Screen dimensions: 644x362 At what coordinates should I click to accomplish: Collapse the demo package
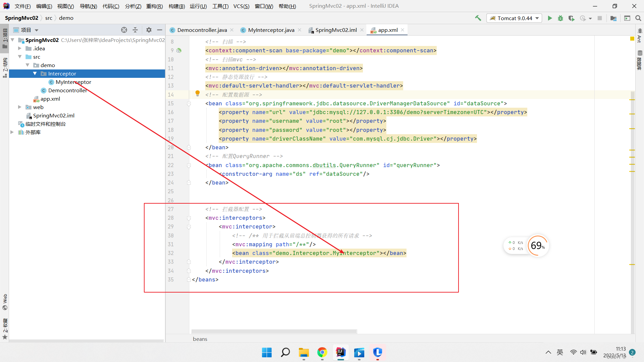pos(28,65)
